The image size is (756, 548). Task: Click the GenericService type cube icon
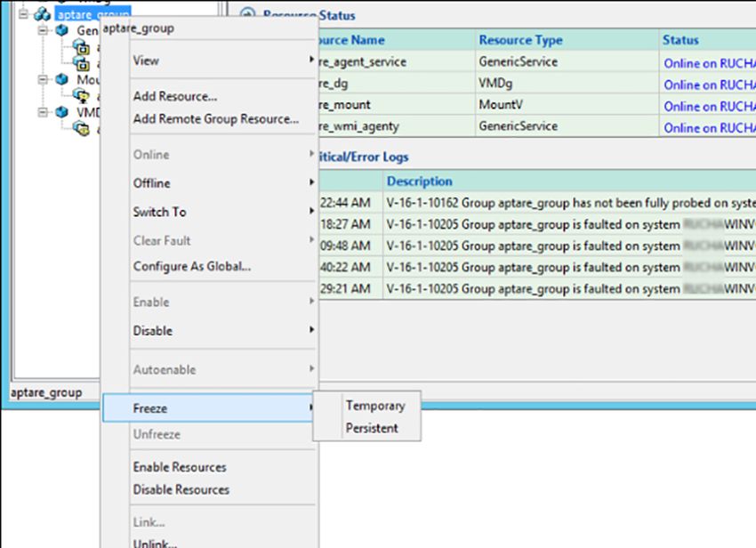pos(61,30)
